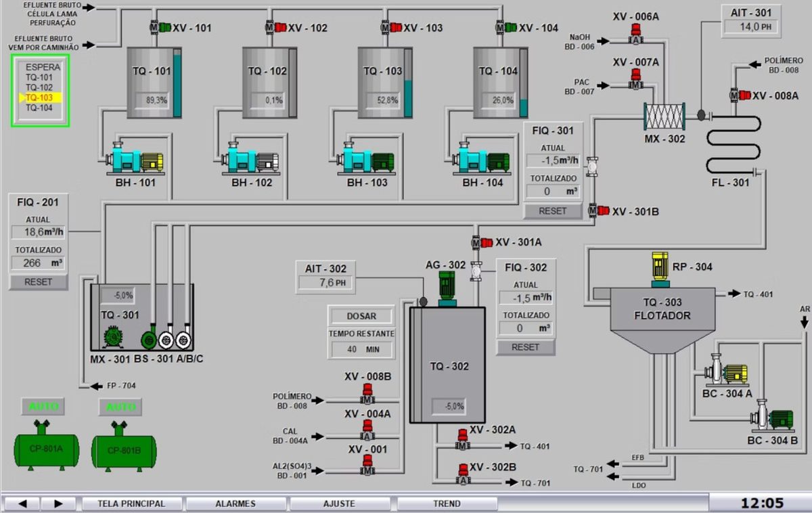Click valve XV - 104 icon
Viewport: 812px width, 513px height.
pyautogui.click(x=505, y=28)
